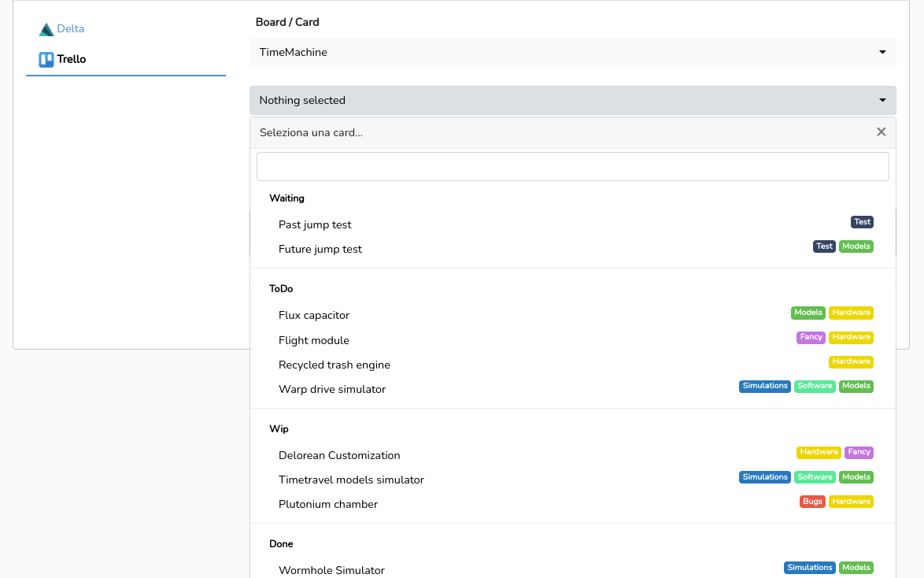Click the Hardware label on Plutonium chamber
The height and width of the screenshot is (578, 924).
[x=851, y=502]
